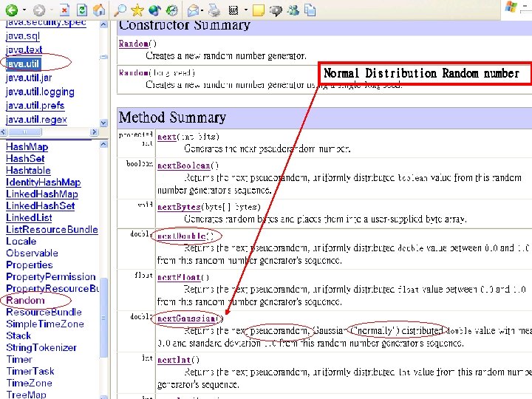Click the package frame horizontal scrollbar thumb
The width and height of the screenshot is (532, 399).
point(24,132)
